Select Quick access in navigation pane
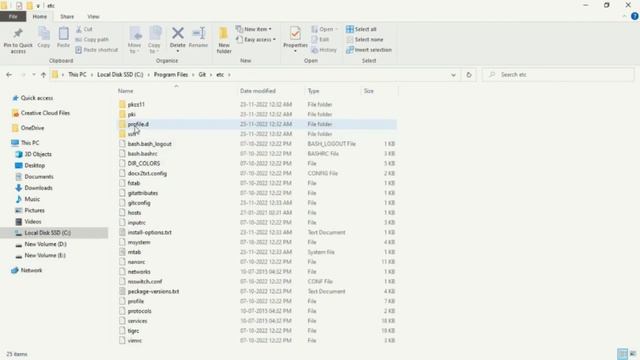Screen dimensions: 640x360 tap(37, 98)
